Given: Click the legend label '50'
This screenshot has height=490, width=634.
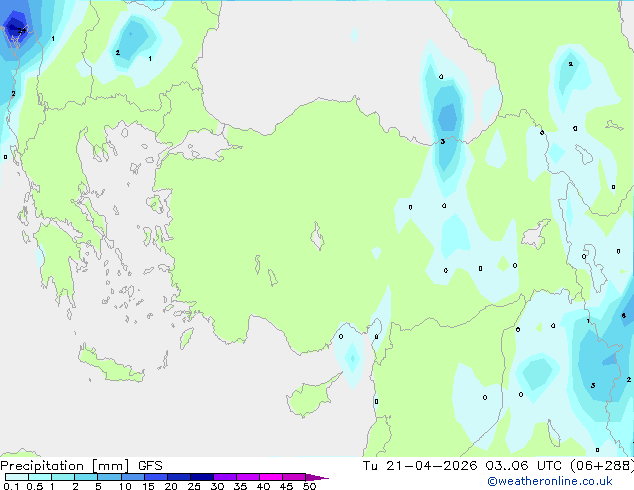Looking at the screenshot, I should (x=309, y=486).
